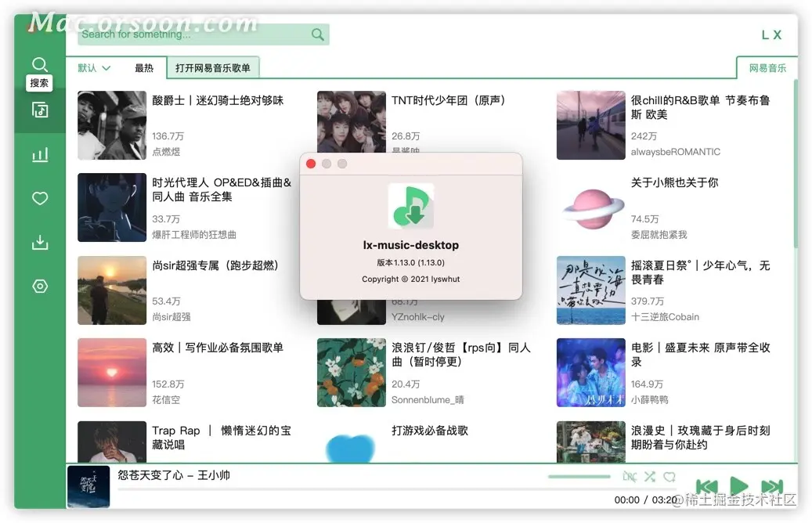Open the leaderboard chart sidebar icon
812x523 pixels.
click(x=40, y=154)
